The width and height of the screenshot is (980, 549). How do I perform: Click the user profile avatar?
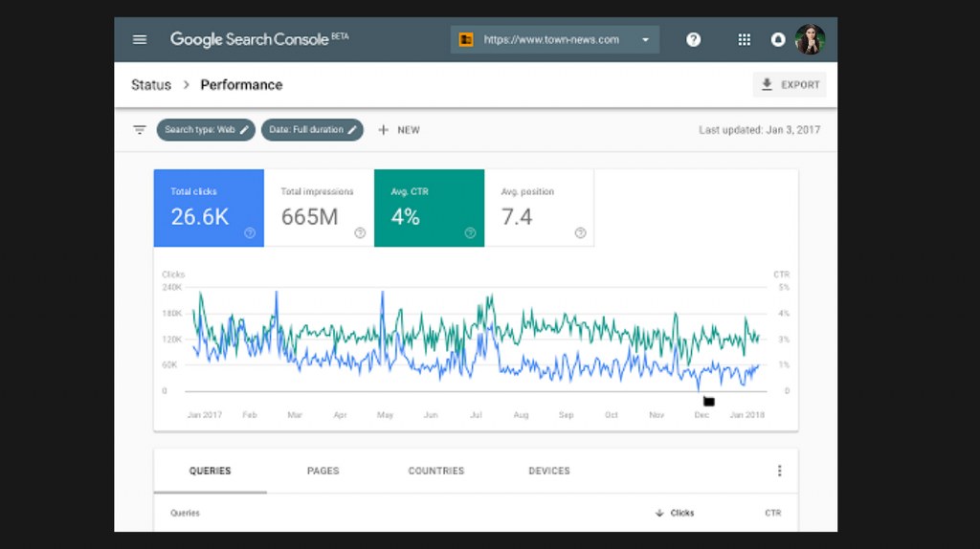pyautogui.click(x=810, y=39)
